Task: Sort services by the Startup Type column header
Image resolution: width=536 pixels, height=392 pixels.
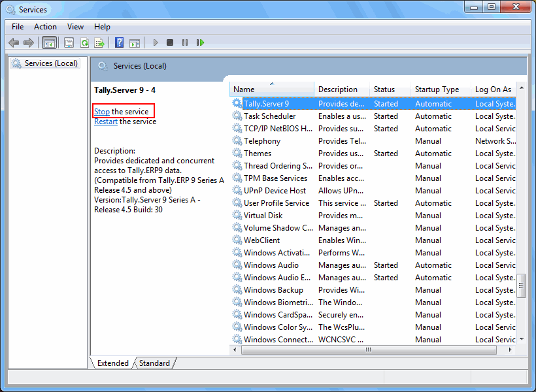Action: [x=441, y=90]
